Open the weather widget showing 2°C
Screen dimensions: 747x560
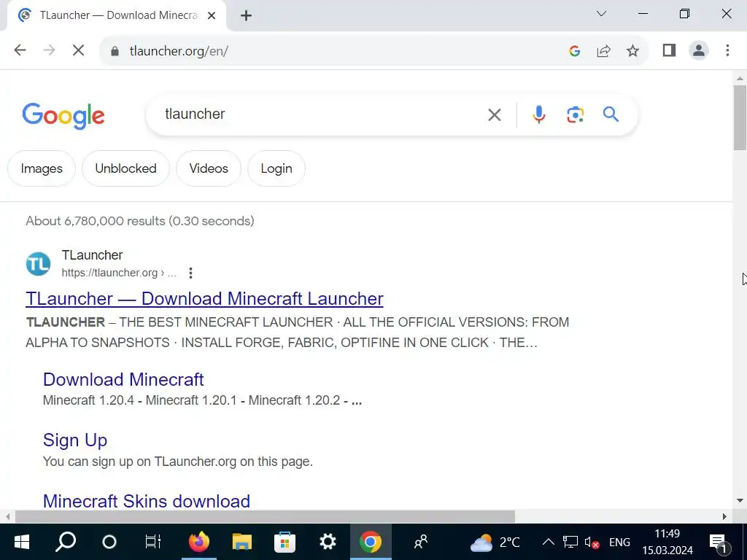[495, 542]
